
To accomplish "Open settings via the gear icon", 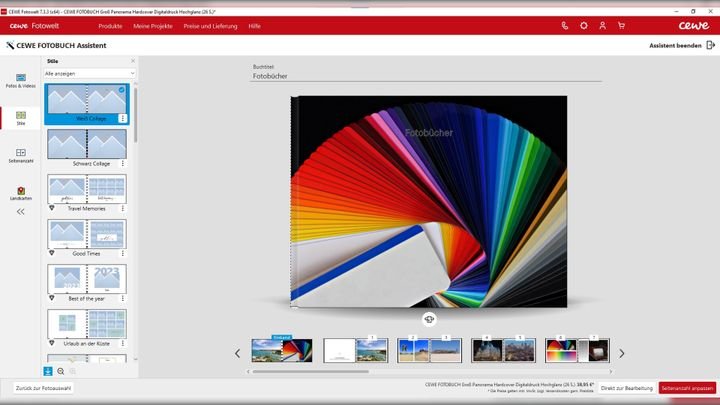I will click(584, 25).
